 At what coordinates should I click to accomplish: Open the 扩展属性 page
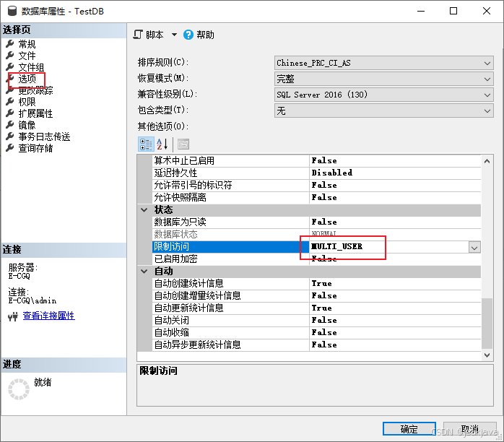[35, 113]
